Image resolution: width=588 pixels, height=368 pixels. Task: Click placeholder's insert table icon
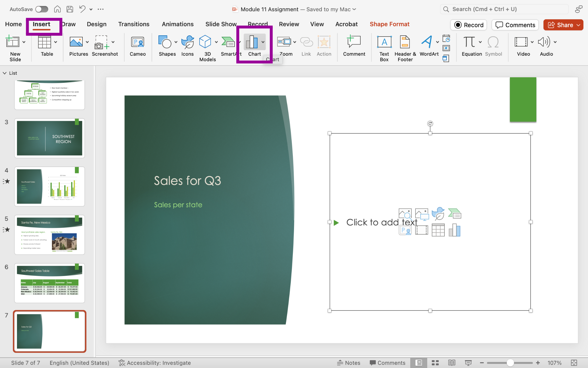tap(438, 230)
